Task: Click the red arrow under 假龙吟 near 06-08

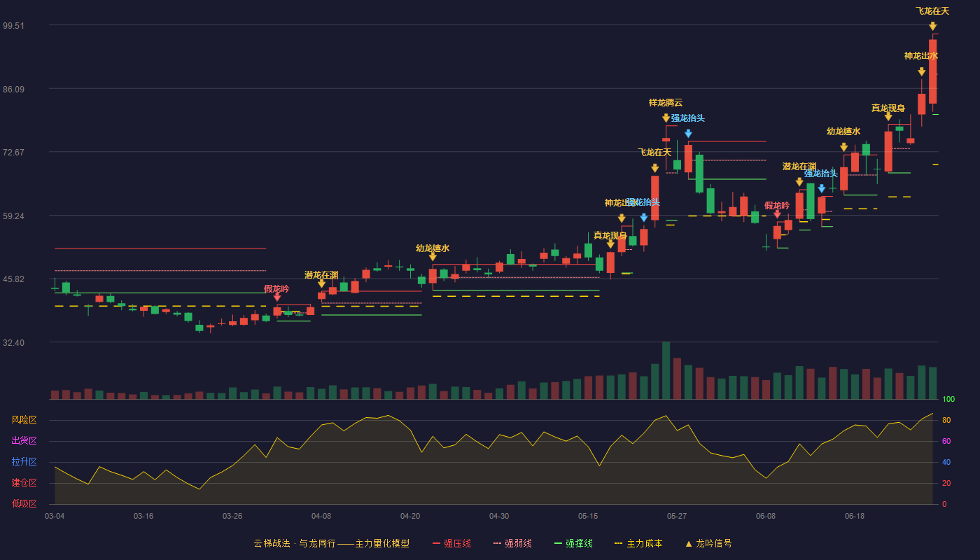Action: (x=777, y=214)
